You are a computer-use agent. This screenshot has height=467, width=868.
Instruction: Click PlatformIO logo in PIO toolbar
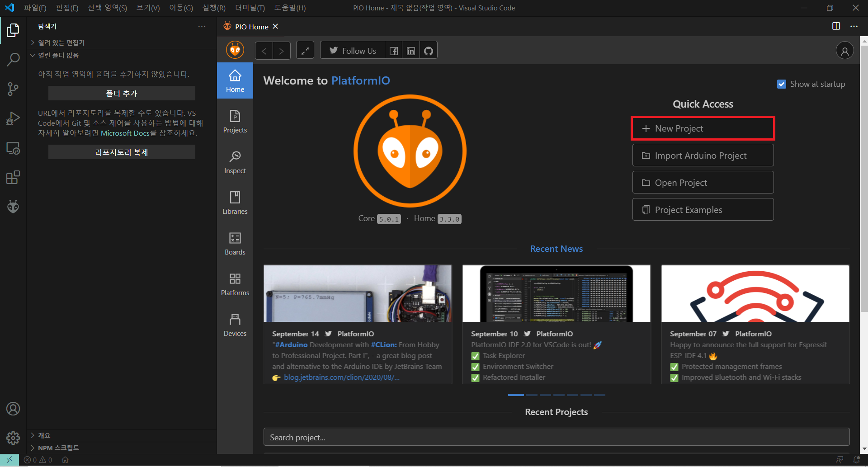pyautogui.click(x=235, y=50)
